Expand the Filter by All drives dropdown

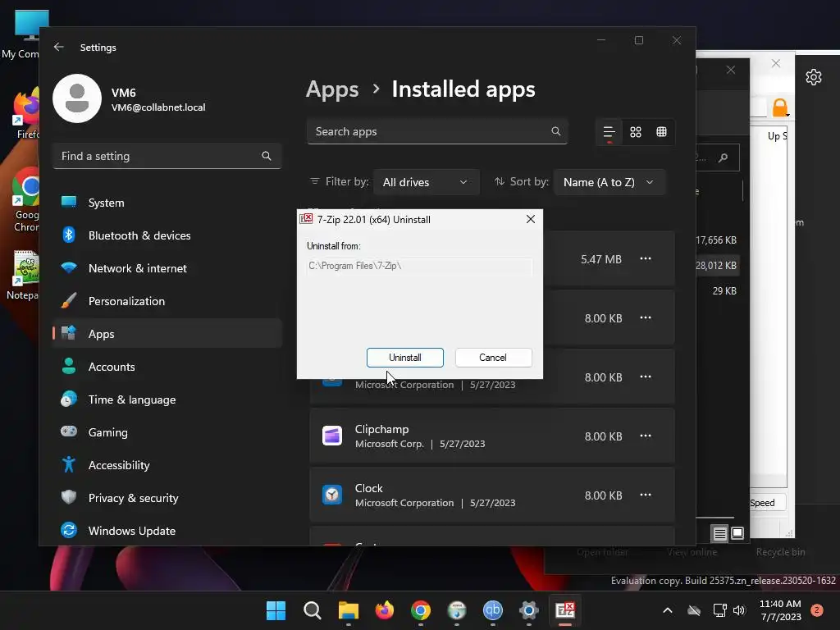426,182
